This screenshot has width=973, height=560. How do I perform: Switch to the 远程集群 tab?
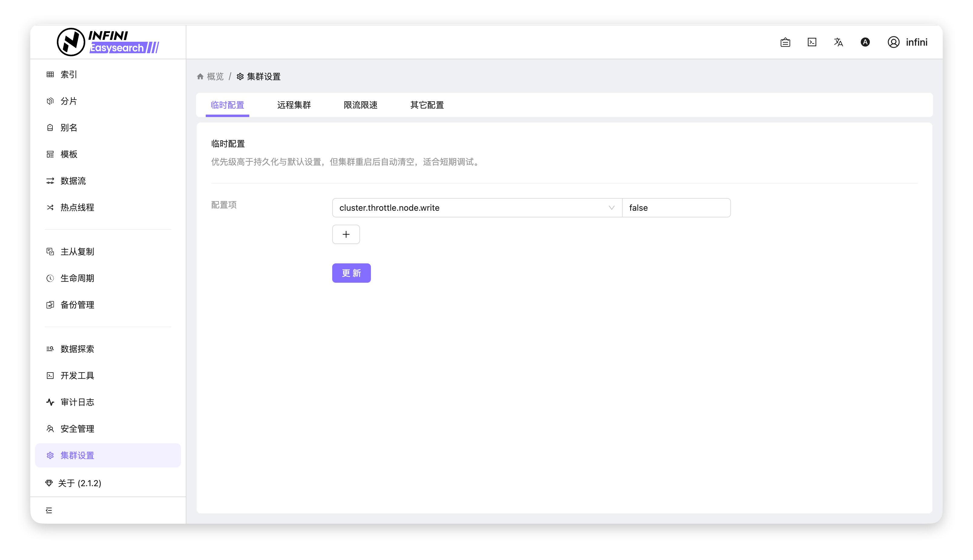294,105
